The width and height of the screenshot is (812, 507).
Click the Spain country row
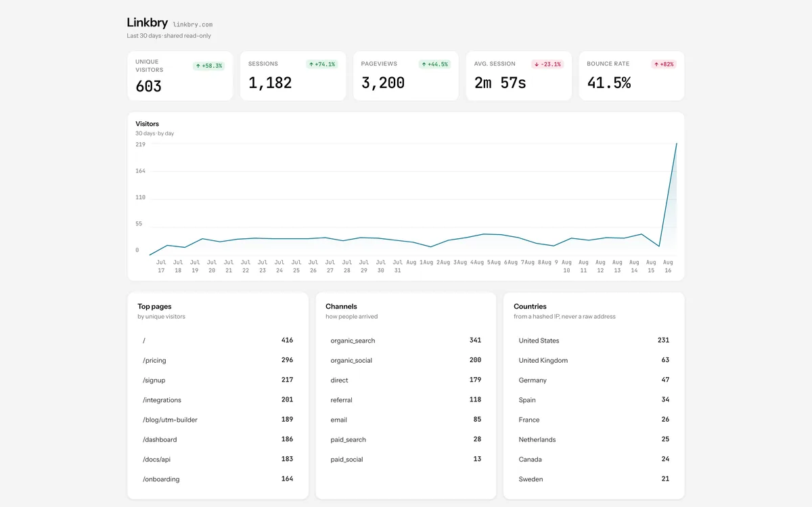(x=594, y=399)
